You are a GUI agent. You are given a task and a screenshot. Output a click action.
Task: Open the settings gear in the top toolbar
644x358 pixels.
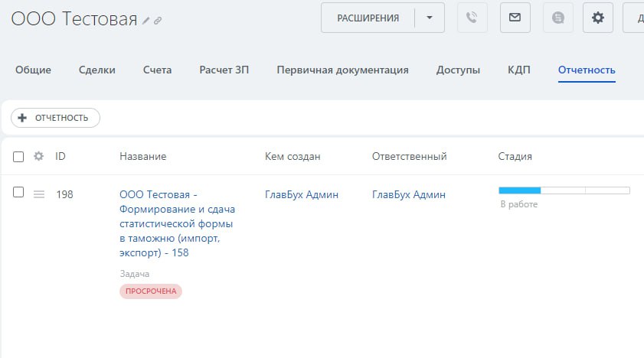click(597, 18)
